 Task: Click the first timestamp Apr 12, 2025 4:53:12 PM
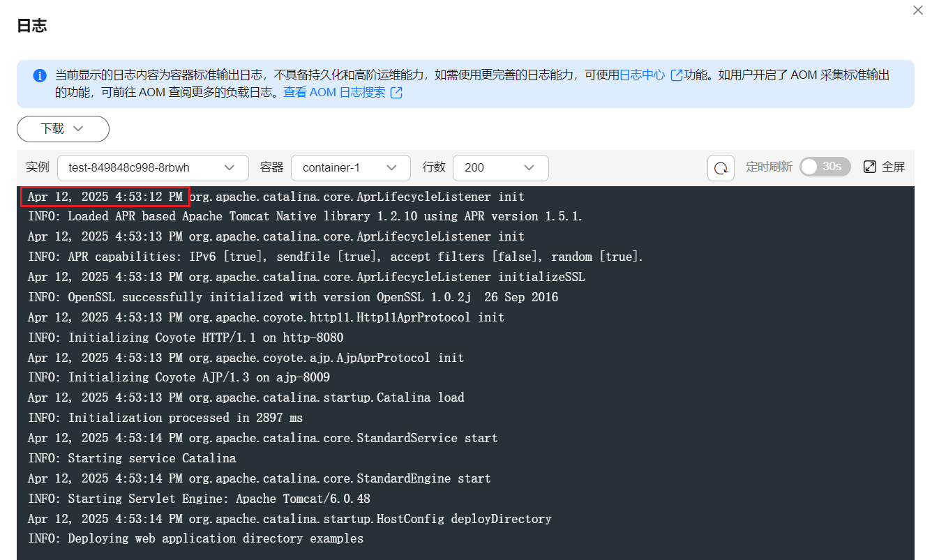105,197
